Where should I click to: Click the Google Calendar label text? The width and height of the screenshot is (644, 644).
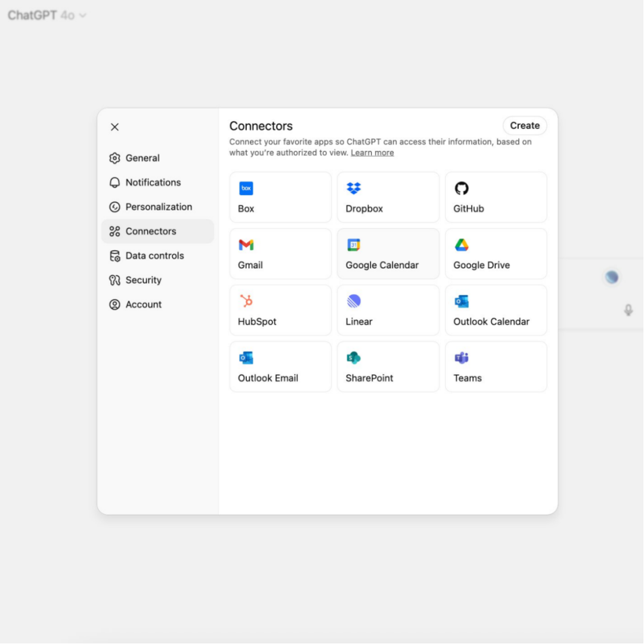(x=382, y=265)
